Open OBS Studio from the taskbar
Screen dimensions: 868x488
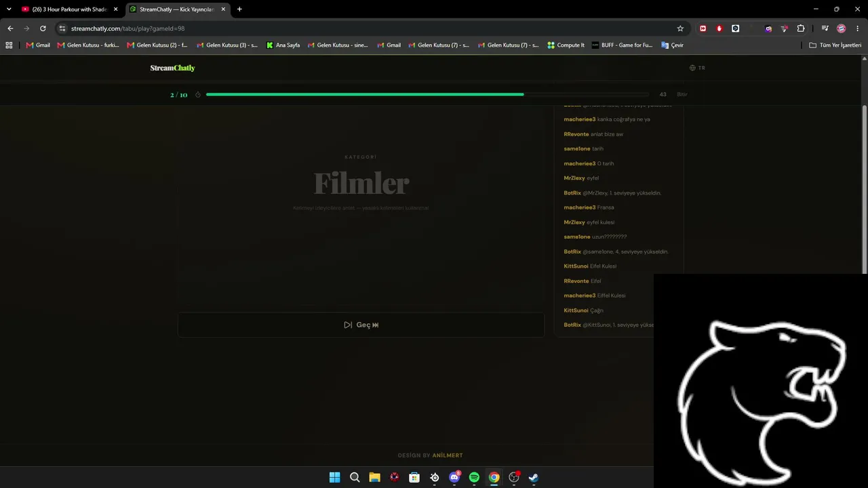pos(514,477)
